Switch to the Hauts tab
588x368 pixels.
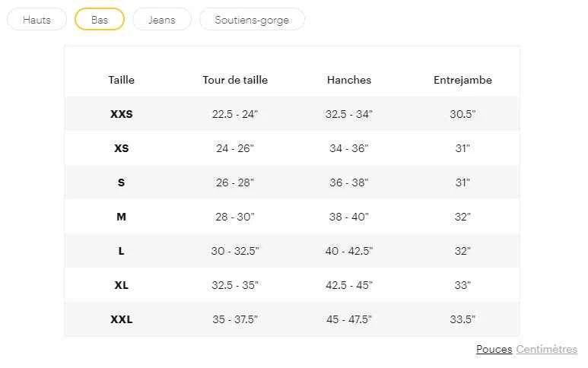tap(37, 20)
